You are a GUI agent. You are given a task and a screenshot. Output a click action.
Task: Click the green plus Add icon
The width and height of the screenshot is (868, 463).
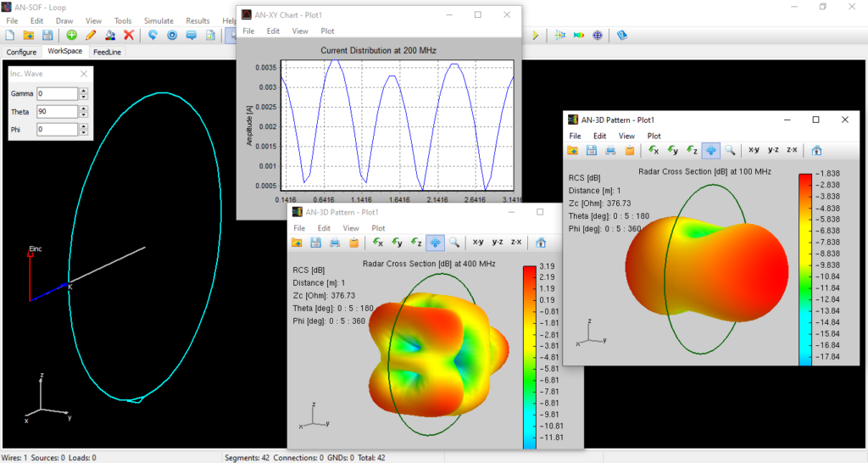pyautogui.click(x=71, y=36)
